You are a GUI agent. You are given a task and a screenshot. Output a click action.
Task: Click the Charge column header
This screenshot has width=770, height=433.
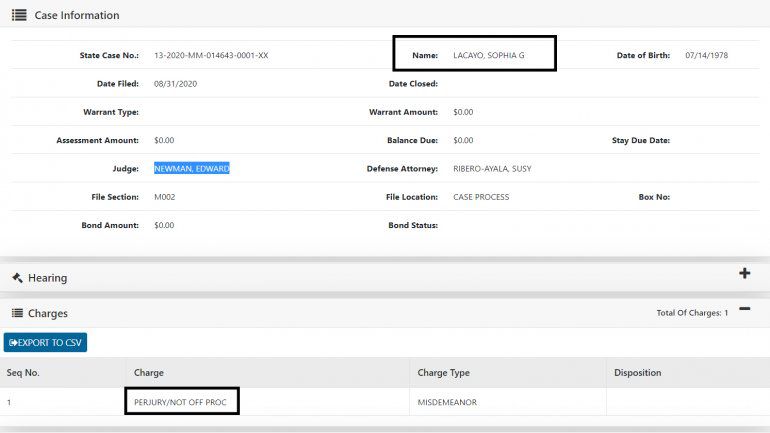click(x=148, y=373)
